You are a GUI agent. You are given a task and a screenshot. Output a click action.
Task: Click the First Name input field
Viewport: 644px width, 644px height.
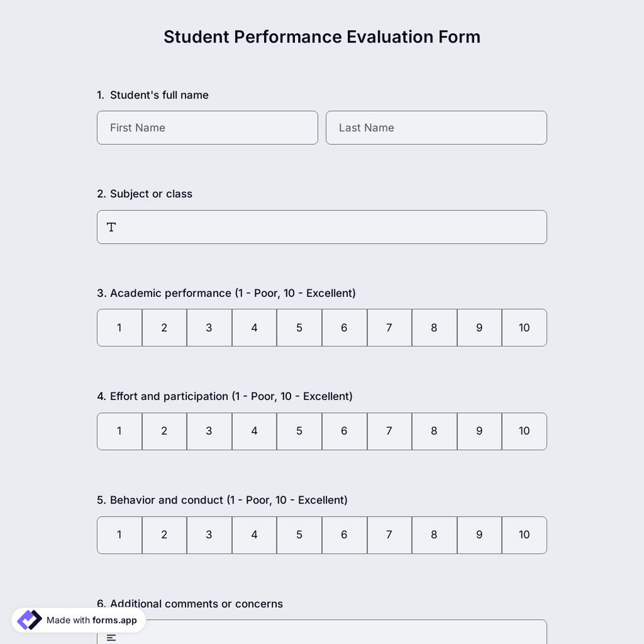[x=207, y=128]
